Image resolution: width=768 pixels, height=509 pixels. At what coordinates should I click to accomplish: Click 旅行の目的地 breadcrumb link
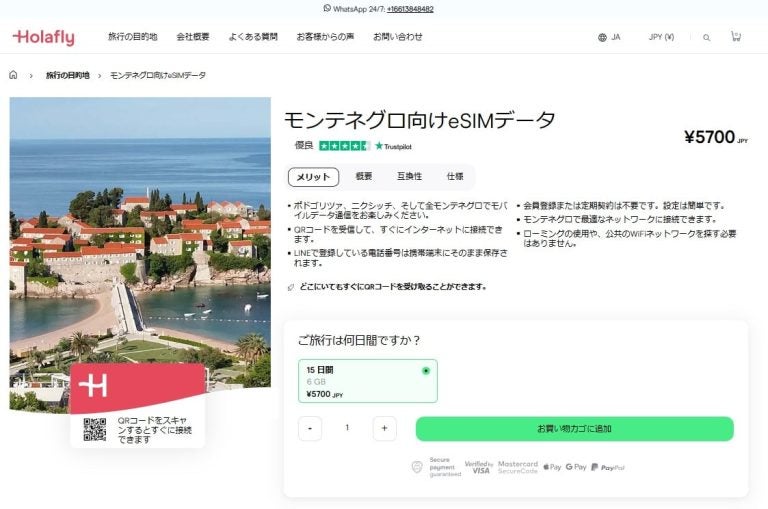(68, 75)
